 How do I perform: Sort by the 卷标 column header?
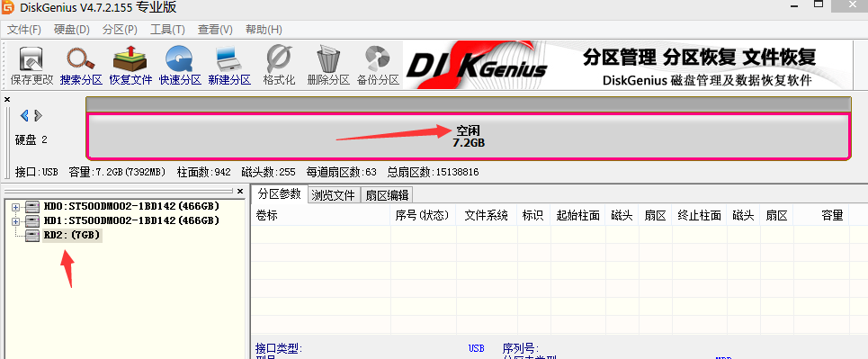click(x=321, y=216)
